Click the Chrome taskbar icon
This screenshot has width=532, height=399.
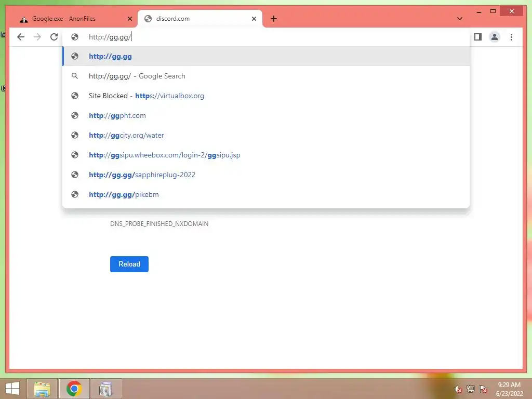74,389
